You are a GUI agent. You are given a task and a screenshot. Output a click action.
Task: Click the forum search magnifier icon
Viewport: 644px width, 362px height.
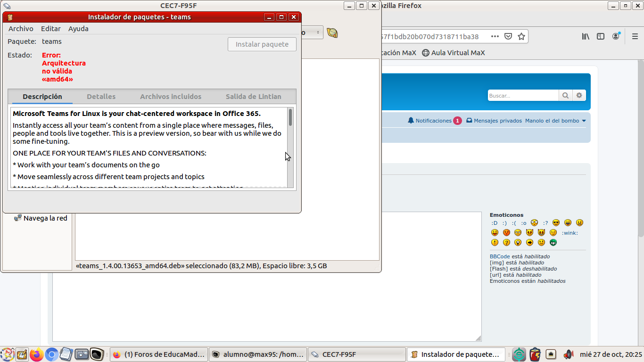[x=565, y=96]
